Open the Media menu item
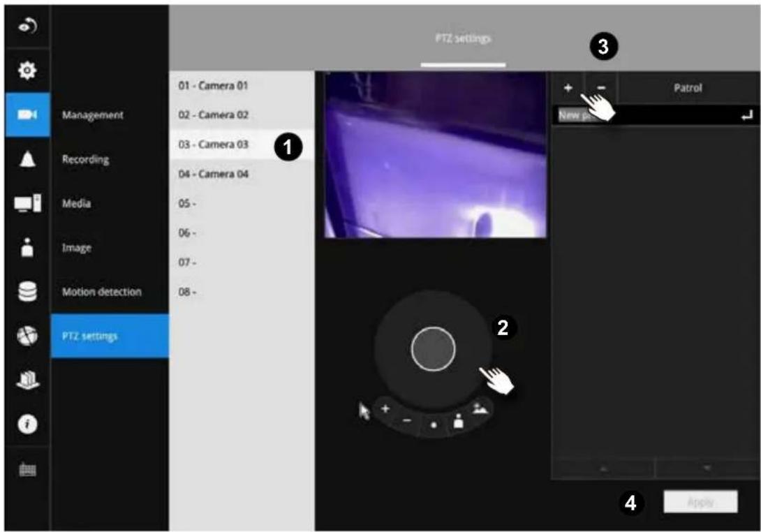The image size is (761, 532). click(76, 203)
